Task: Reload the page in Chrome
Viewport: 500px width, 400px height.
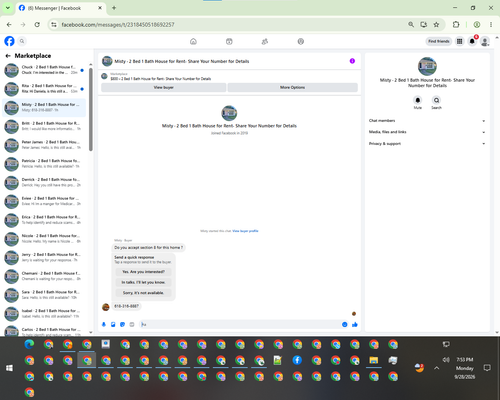Action: (37, 24)
